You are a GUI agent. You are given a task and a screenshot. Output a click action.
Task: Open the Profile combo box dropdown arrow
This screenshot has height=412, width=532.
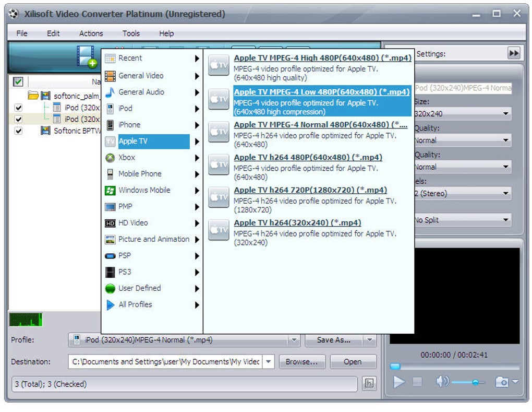tap(294, 340)
